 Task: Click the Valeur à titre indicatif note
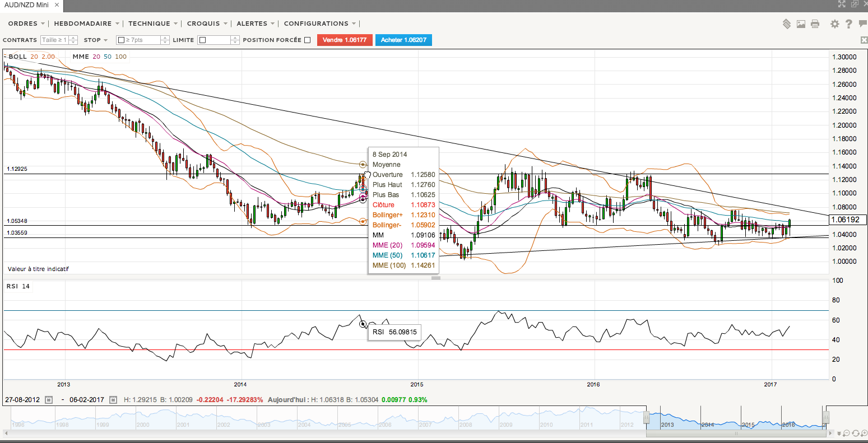pos(38,269)
